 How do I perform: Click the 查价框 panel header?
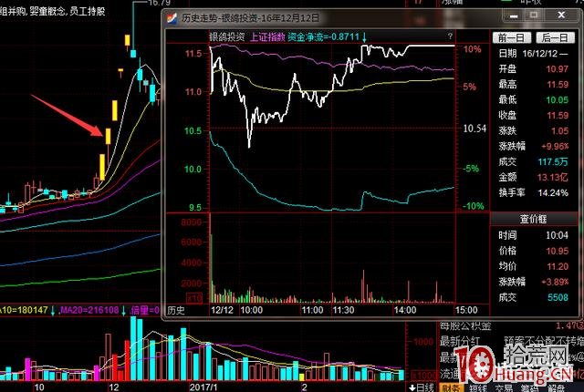(x=533, y=219)
